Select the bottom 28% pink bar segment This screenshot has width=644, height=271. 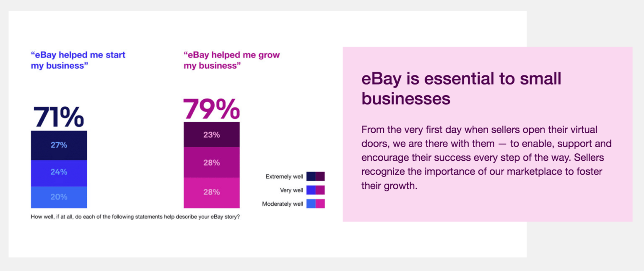click(x=212, y=193)
